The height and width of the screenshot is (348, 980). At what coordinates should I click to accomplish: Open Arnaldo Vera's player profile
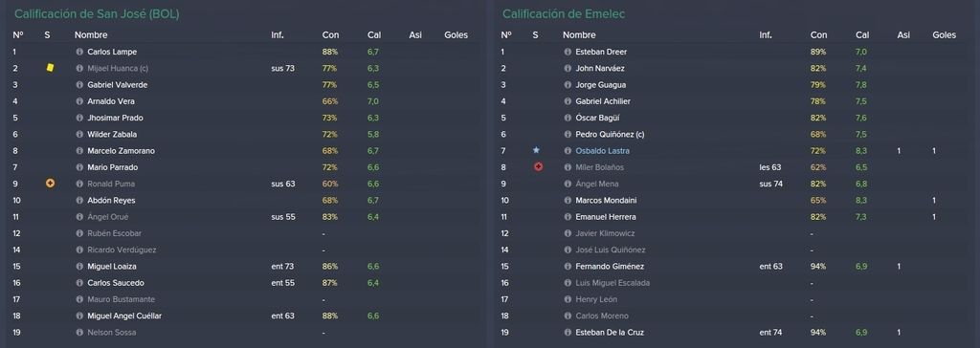pos(111,101)
